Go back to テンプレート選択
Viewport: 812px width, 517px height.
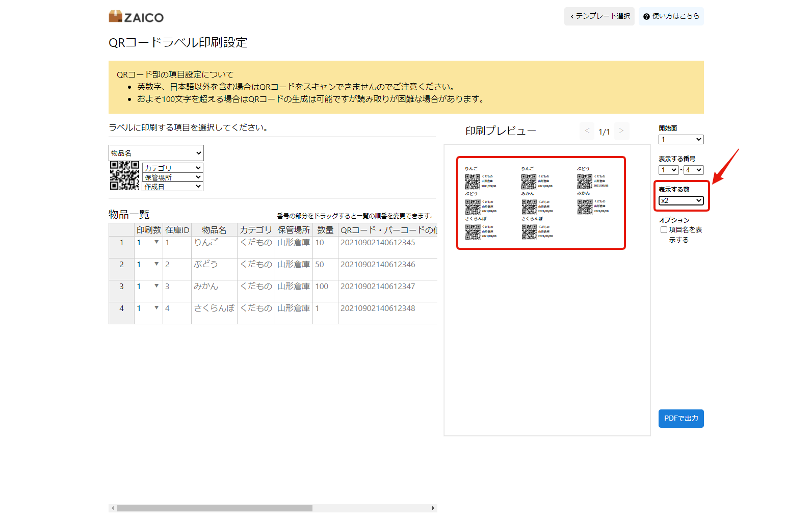(x=599, y=16)
